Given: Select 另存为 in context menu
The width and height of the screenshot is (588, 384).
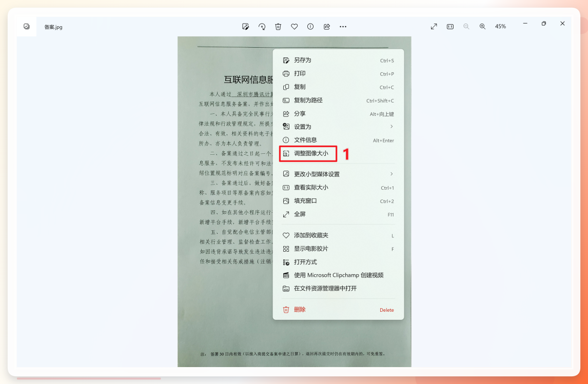Looking at the screenshot, I should 338,60.
